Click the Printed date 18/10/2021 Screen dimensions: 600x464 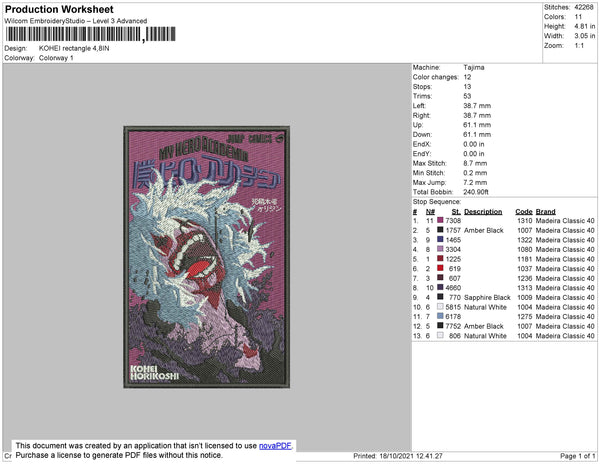click(x=397, y=456)
